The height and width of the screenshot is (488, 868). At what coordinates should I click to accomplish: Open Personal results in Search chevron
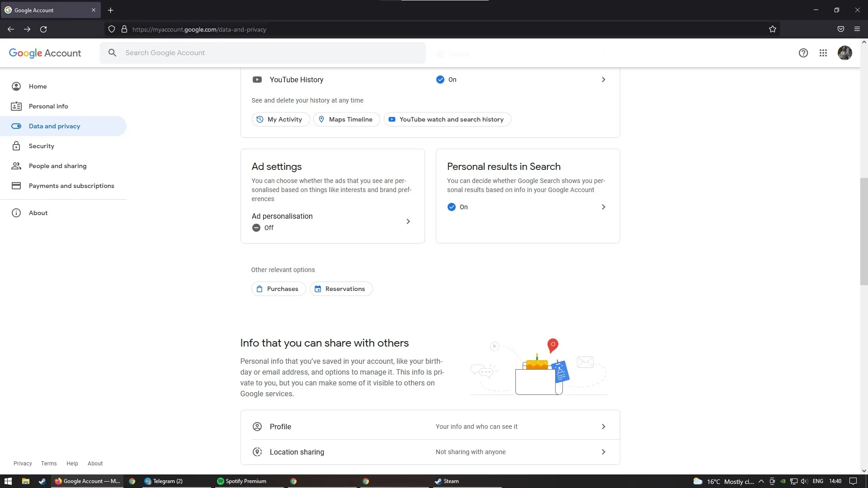603,207
